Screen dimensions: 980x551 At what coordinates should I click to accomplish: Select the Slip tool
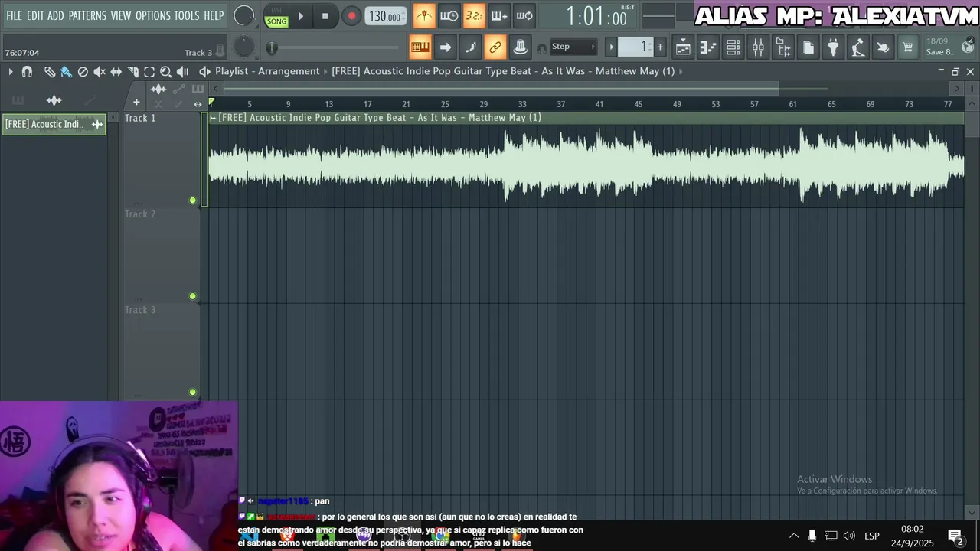[x=116, y=71]
